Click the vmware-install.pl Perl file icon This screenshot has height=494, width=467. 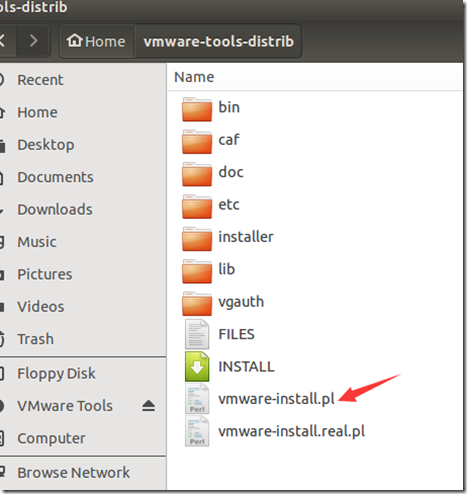pos(197,399)
